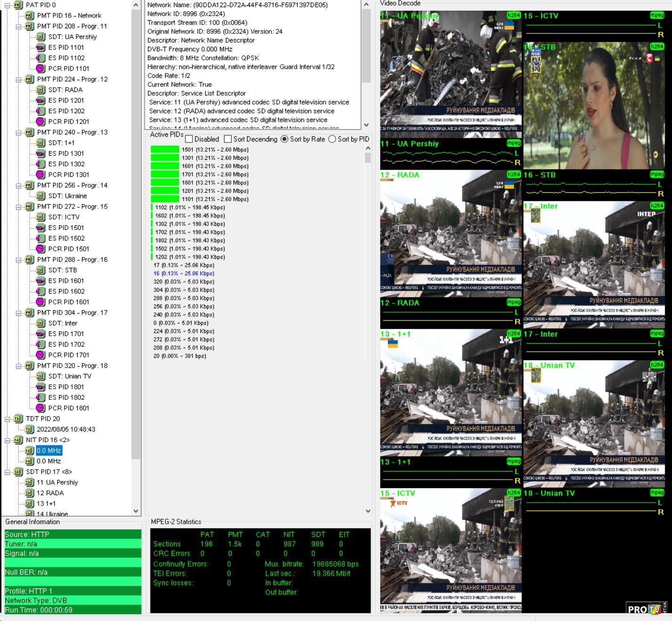Image resolution: width=672 pixels, height=621 pixels.
Task: Collapse the PMT PID 304 Progr. 17 branch
Action: pos(18,313)
